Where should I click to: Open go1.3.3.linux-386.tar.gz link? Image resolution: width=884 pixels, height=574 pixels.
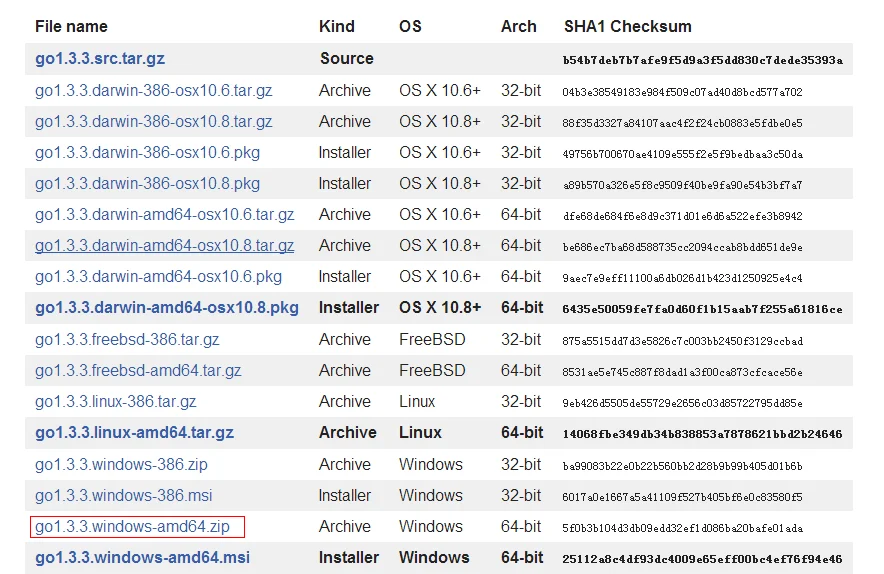tap(116, 401)
